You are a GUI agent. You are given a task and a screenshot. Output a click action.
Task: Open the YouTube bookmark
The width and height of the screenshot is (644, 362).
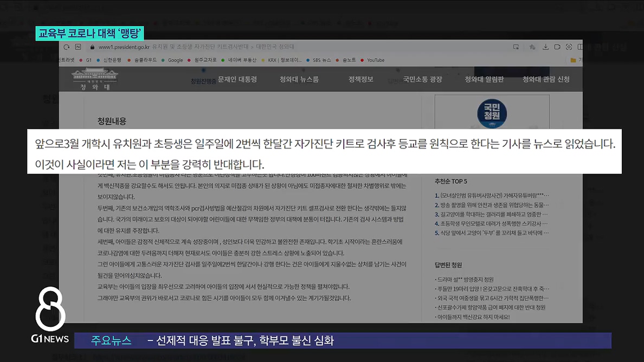[375, 60]
